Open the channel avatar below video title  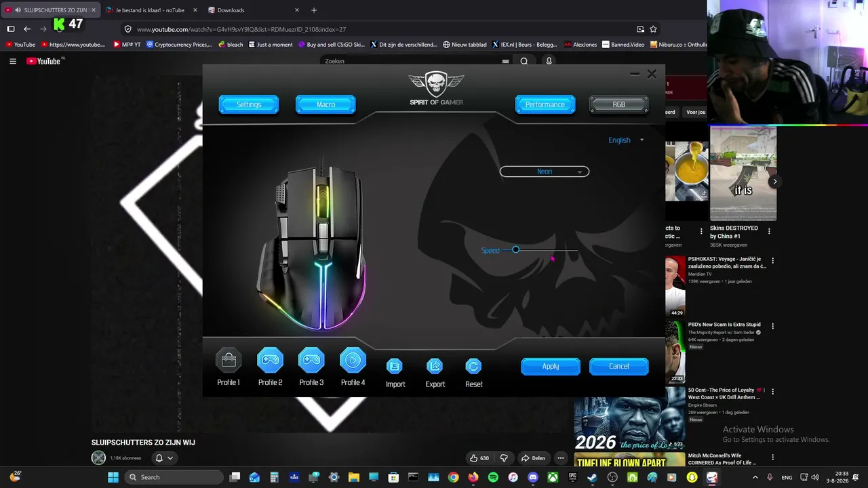[x=99, y=458]
